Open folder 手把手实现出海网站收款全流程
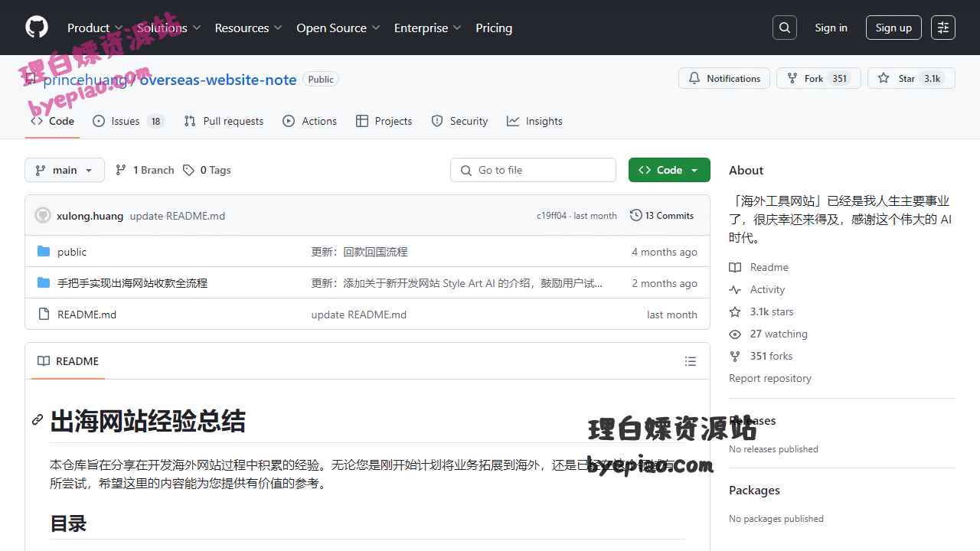This screenshot has width=980, height=551. pos(132,283)
